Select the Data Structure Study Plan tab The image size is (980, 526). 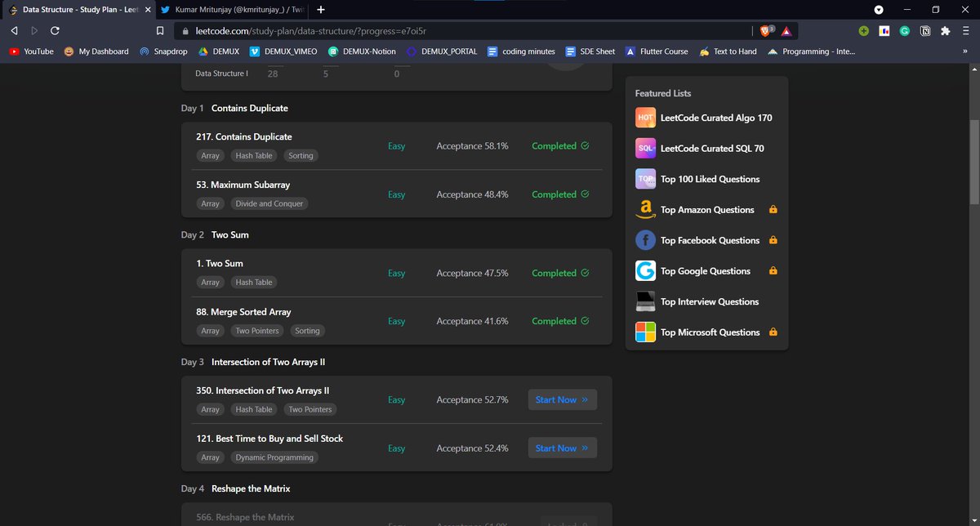point(78,10)
